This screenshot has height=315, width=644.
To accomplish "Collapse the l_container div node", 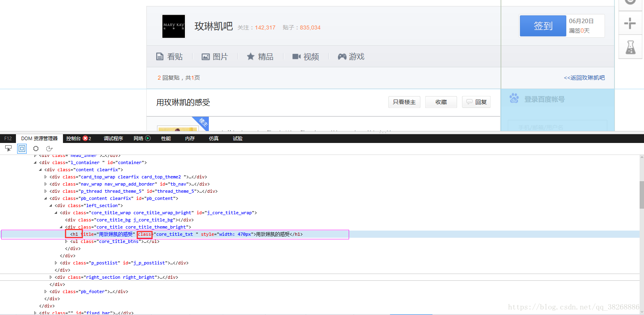I will 35,162.
